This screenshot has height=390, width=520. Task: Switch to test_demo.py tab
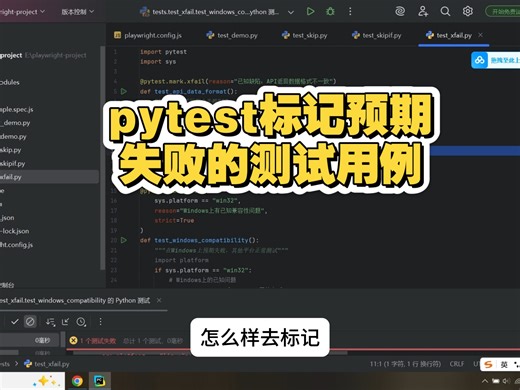[232, 35]
